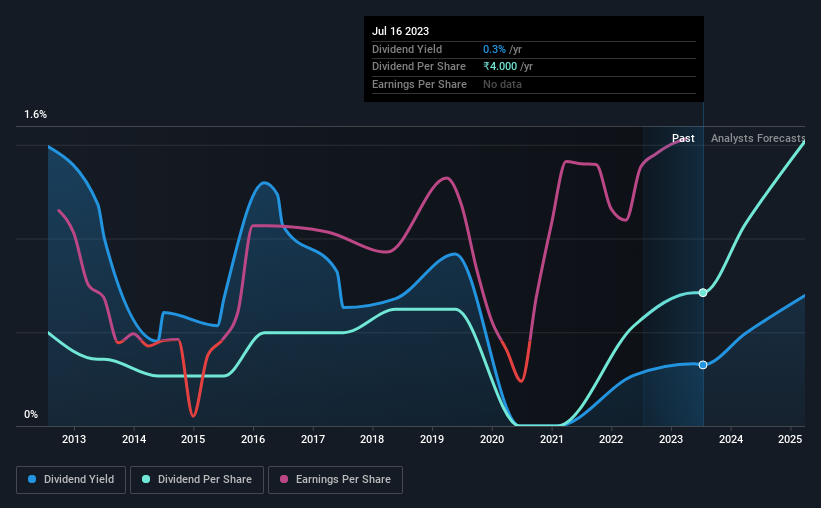Click the 2014 x-axis label
This screenshot has height=508, width=821.
(134, 439)
